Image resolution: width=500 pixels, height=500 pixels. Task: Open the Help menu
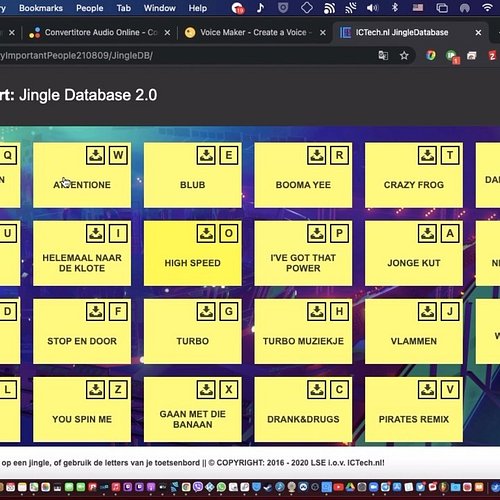tap(198, 8)
